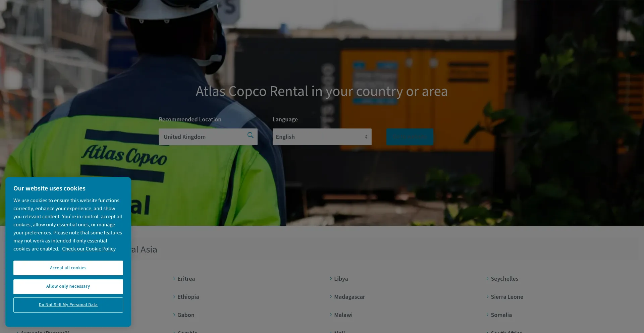Choose Allow only necessary cookies

coord(68,286)
